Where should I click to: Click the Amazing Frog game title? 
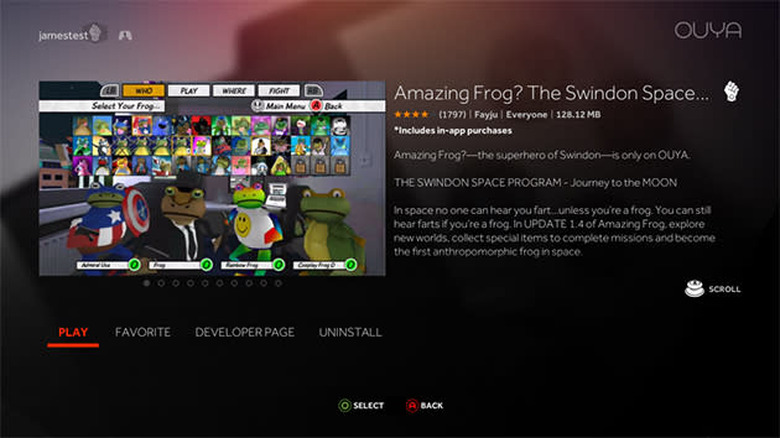coord(552,93)
